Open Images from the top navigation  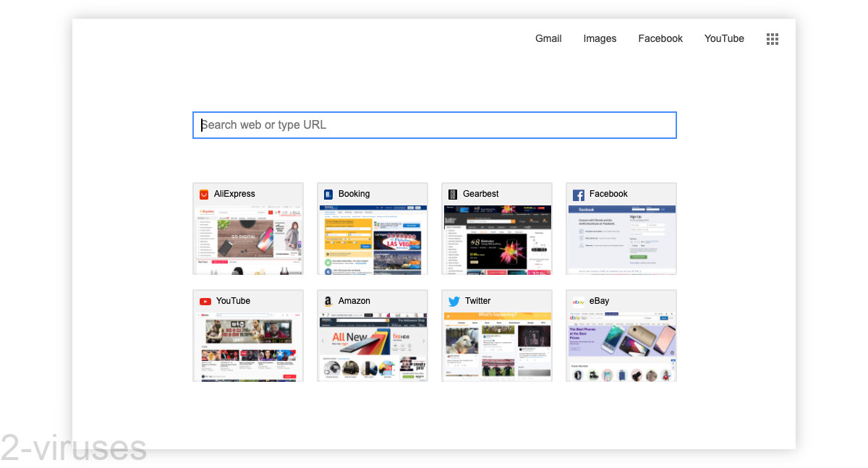point(600,38)
